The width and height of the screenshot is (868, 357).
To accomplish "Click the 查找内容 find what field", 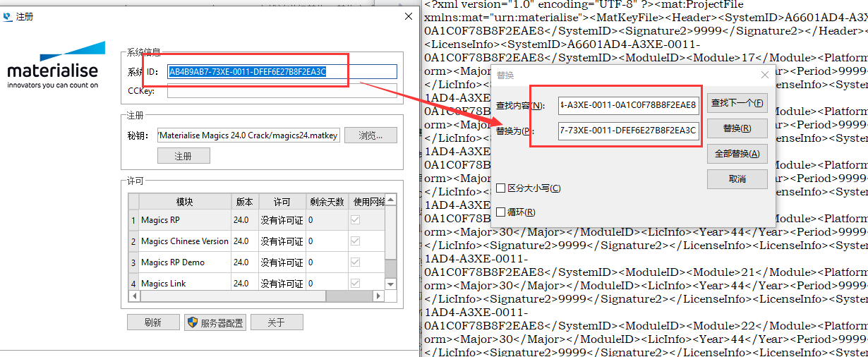I will (629, 105).
